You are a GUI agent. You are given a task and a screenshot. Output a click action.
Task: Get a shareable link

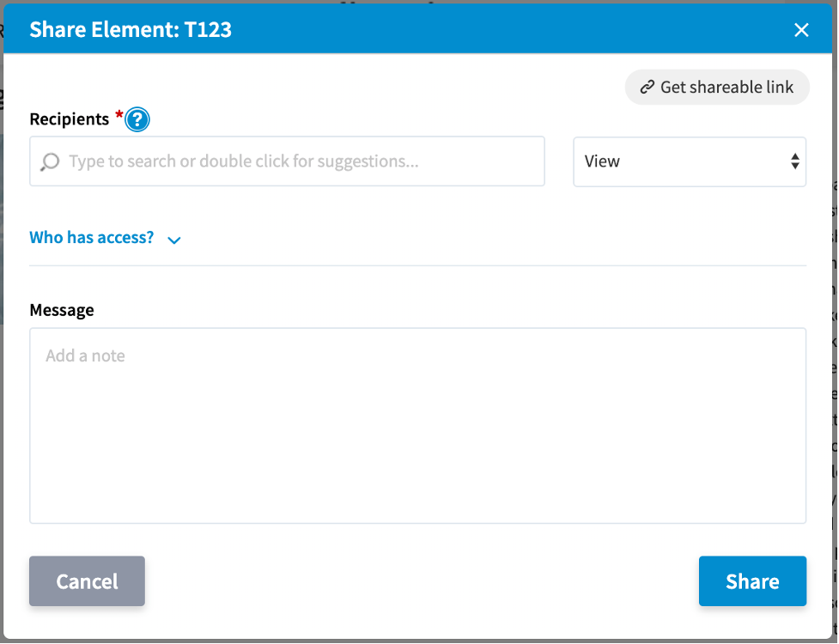tap(717, 88)
